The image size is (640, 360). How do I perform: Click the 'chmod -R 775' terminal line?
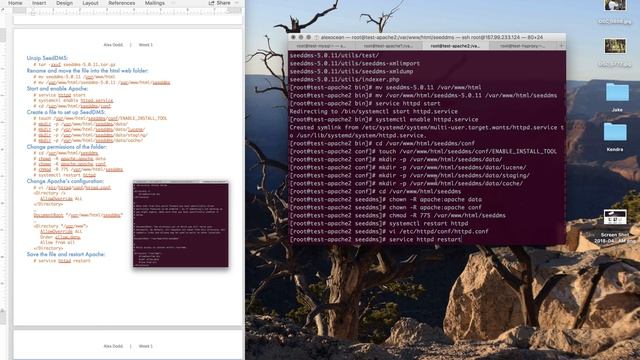398,216
